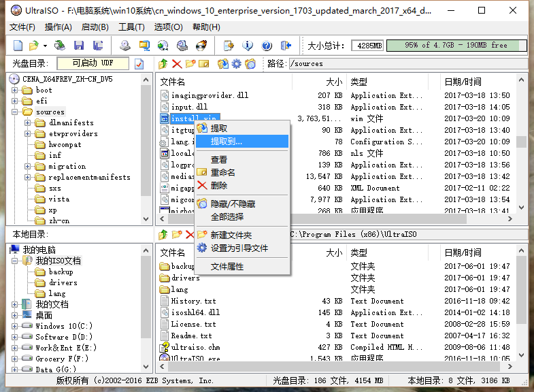Choose 删除 in the context menu

click(242, 185)
